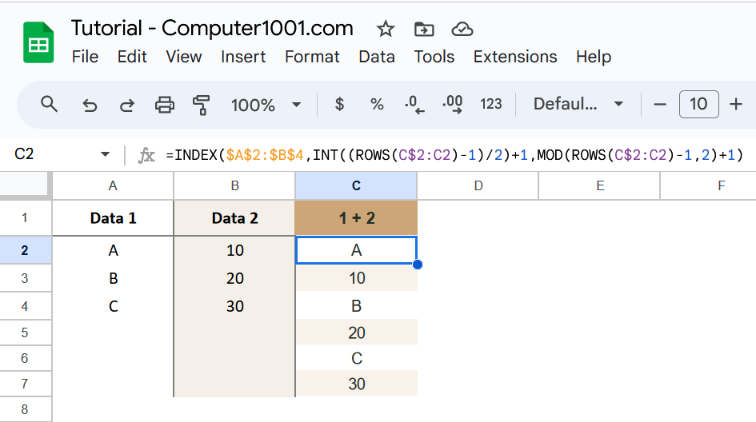
Task: Select the 'Data 1' header cell
Action: pyautogui.click(x=113, y=218)
